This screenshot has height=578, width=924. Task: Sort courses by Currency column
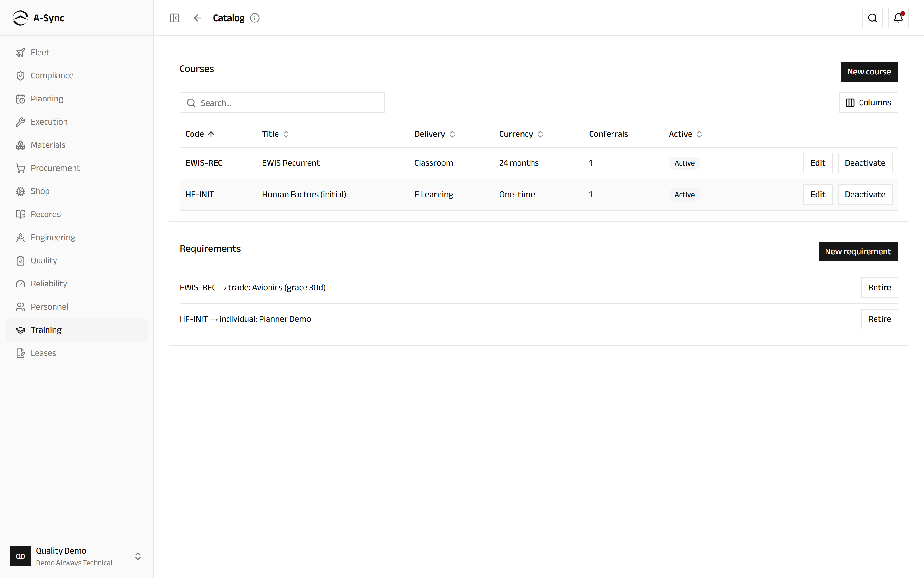pos(521,134)
